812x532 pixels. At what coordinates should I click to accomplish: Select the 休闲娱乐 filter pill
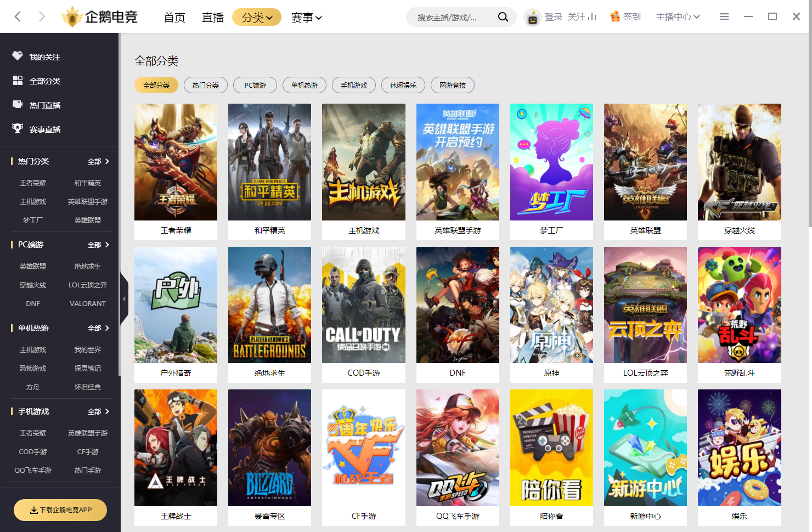[x=403, y=85]
